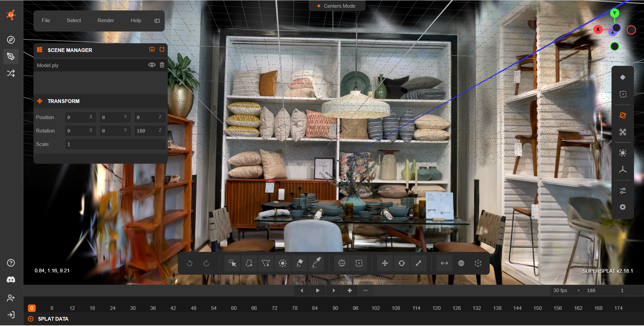Open the Render menu
Viewport: 644px width, 326px height.
106,20
